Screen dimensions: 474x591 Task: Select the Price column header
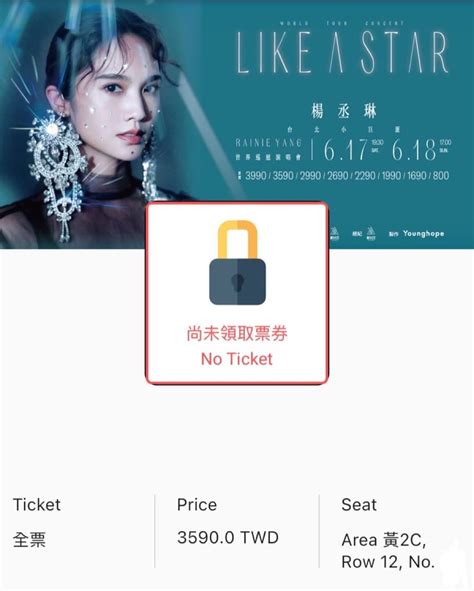197,505
